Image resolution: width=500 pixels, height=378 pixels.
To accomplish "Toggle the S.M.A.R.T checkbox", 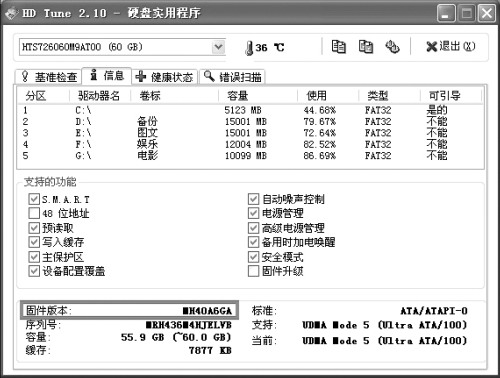I will (x=34, y=199).
